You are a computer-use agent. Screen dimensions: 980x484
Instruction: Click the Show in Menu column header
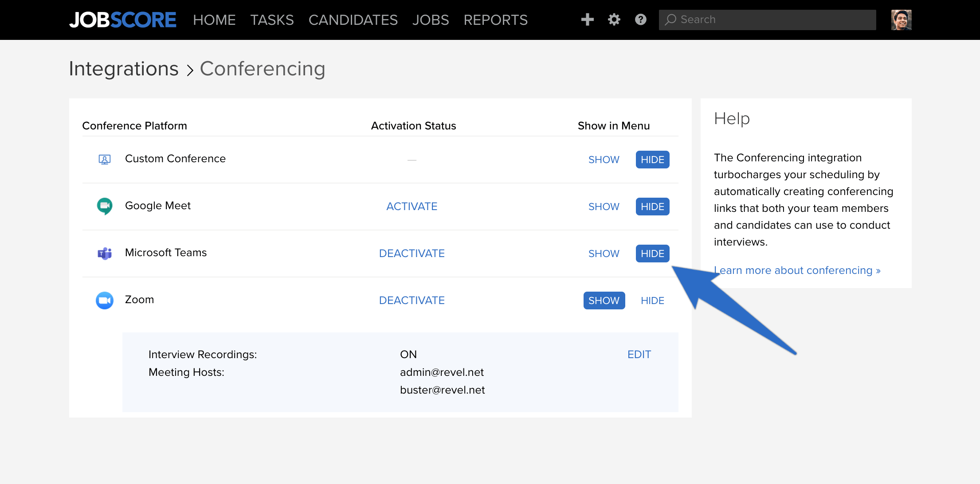(x=614, y=126)
